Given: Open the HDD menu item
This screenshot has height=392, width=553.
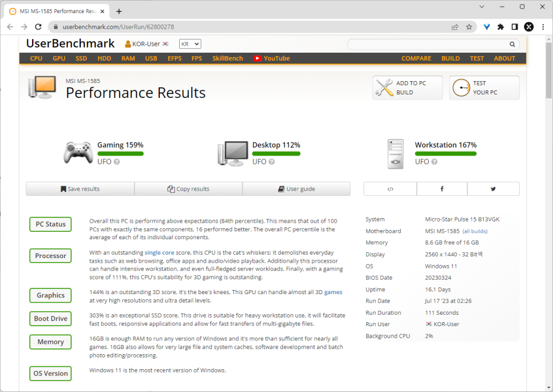Looking at the screenshot, I should pos(104,58).
